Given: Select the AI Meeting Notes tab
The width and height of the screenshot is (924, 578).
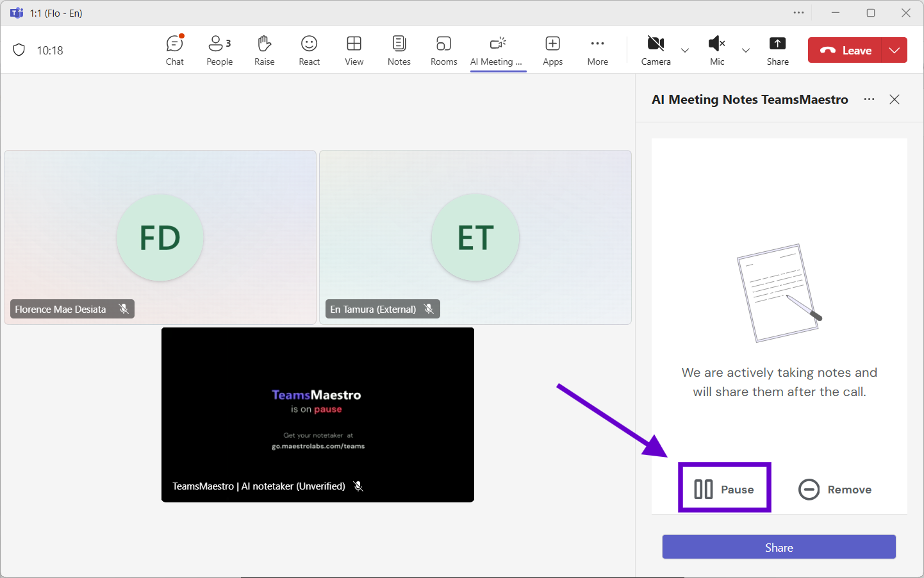Looking at the screenshot, I should click(498, 51).
